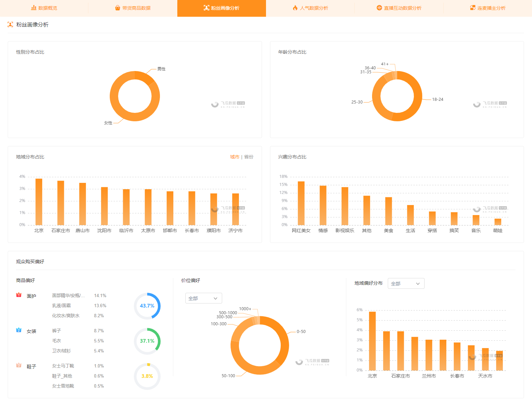Click the 1000+ price range label
The image size is (532, 406).
pyautogui.click(x=245, y=309)
